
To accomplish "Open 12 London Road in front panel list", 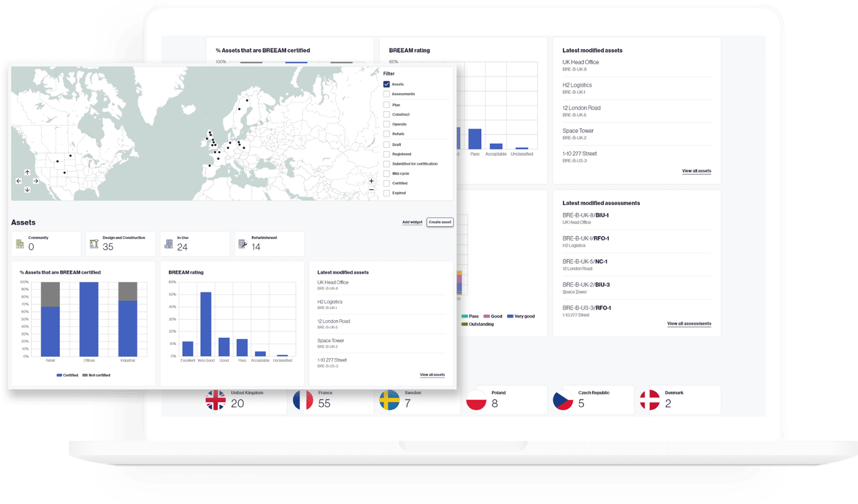I will (x=334, y=321).
